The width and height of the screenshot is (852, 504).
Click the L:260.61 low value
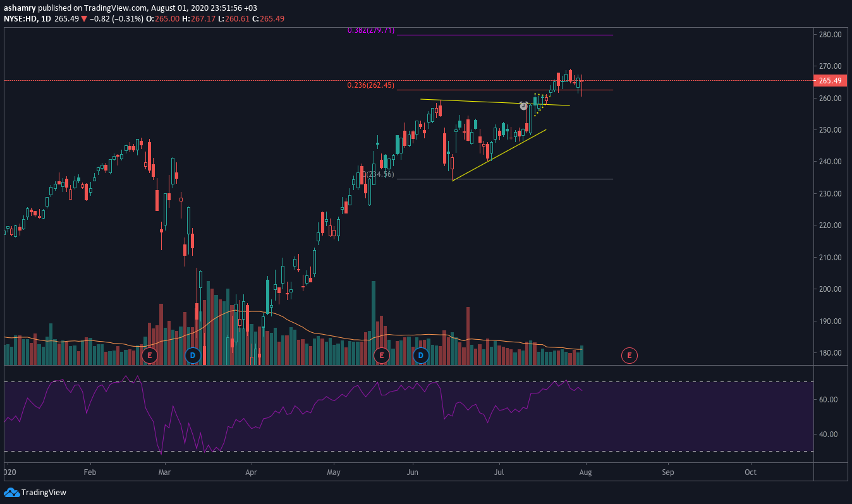(234, 19)
